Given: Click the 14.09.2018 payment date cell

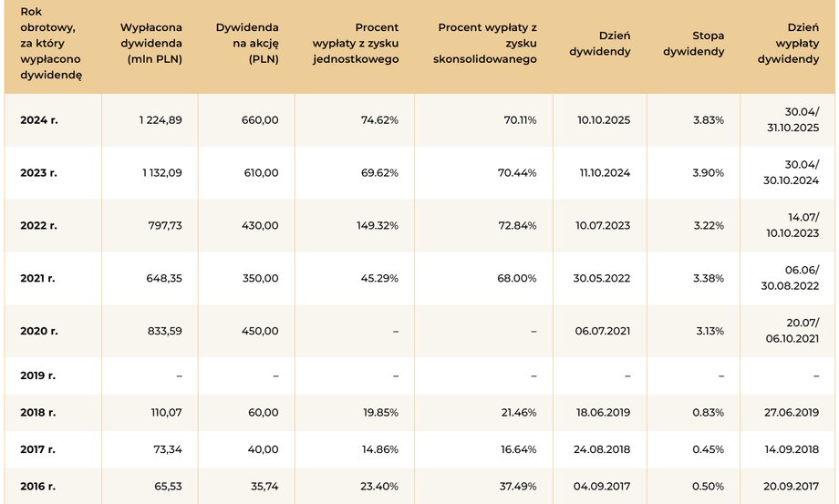Looking at the screenshot, I should 792,449.
